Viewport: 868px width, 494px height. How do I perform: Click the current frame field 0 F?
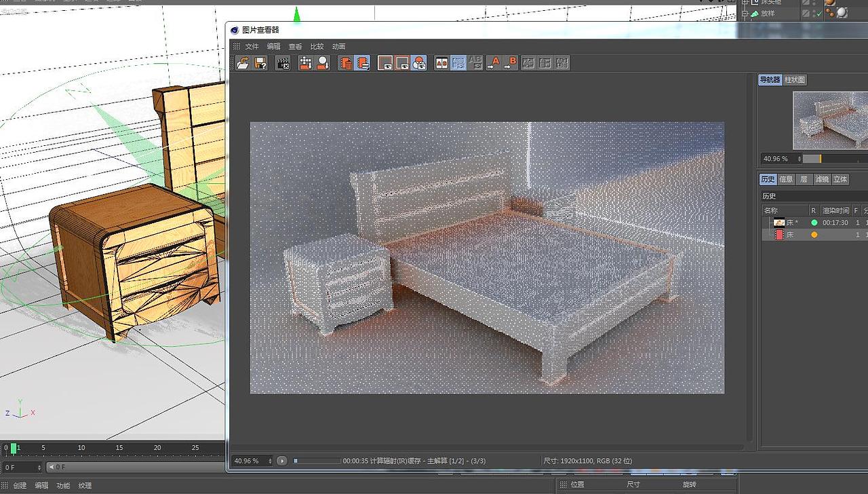22,468
